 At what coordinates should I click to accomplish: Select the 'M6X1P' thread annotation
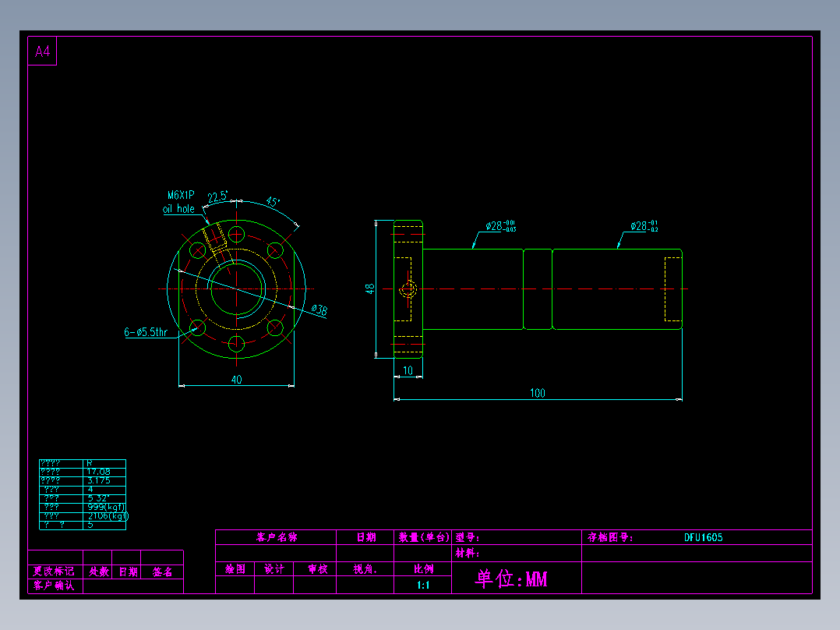coord(181,195)
